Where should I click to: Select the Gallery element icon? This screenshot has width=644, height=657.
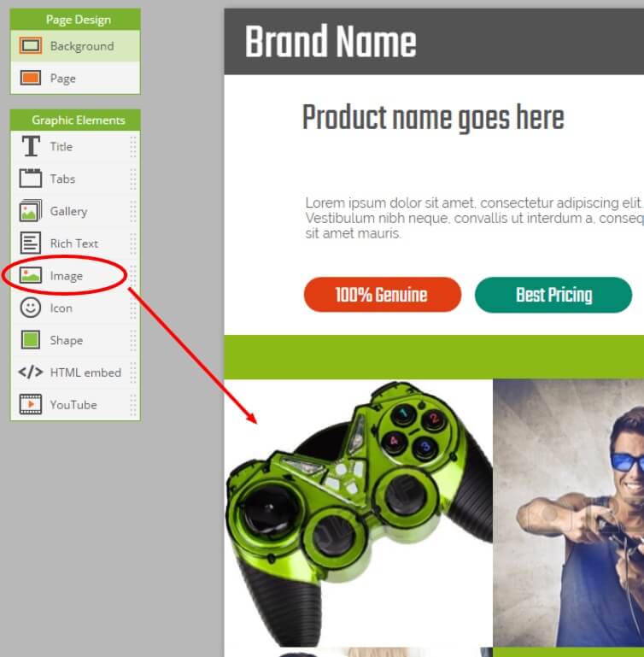(x=31, y=211)
